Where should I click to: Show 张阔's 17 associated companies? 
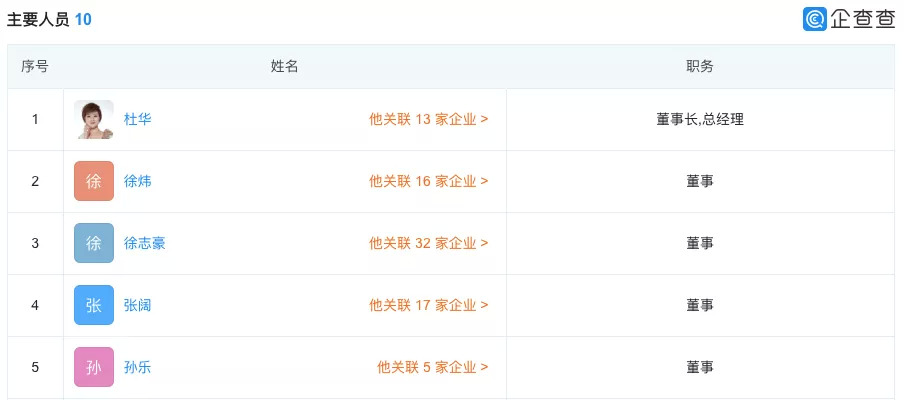428,306
